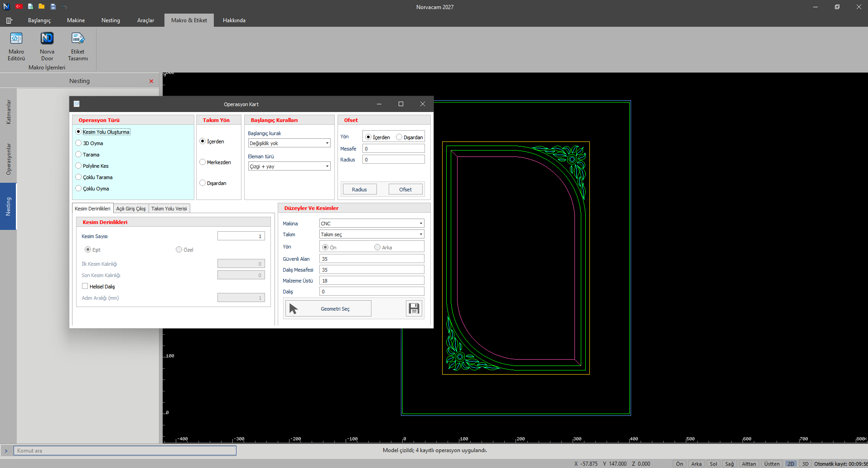Set Takım Yön to Dışardan
868x468 pixels.
click(x=213, y=183)
